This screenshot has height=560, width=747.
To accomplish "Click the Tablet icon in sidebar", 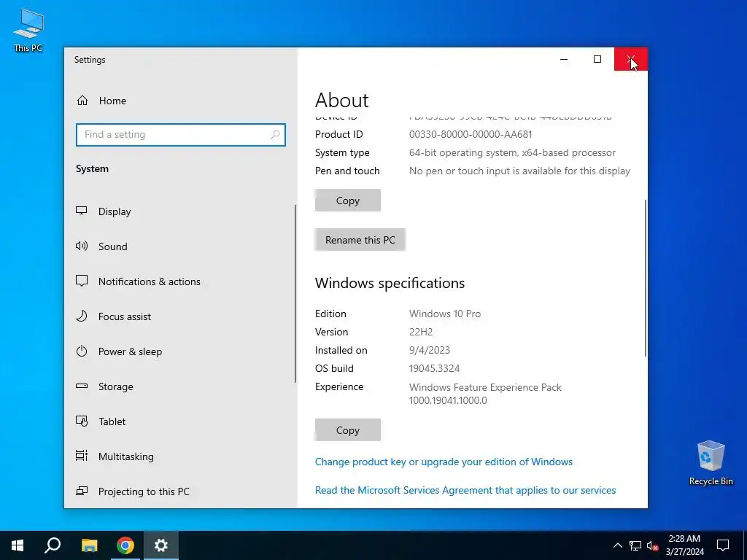I will [x=82, y=421].
